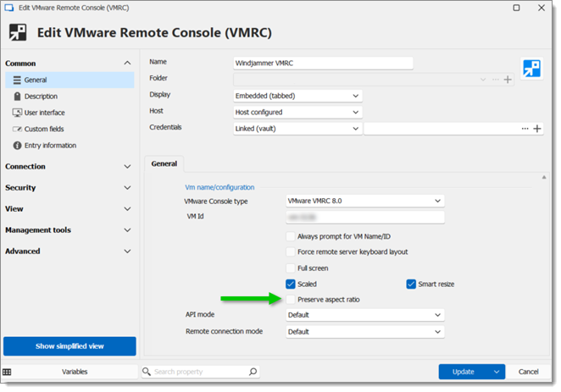Image resolution: width=561 pixels, height=392 pixels.
Task: Click the window title bar app icon
Action: pos(9,8)
